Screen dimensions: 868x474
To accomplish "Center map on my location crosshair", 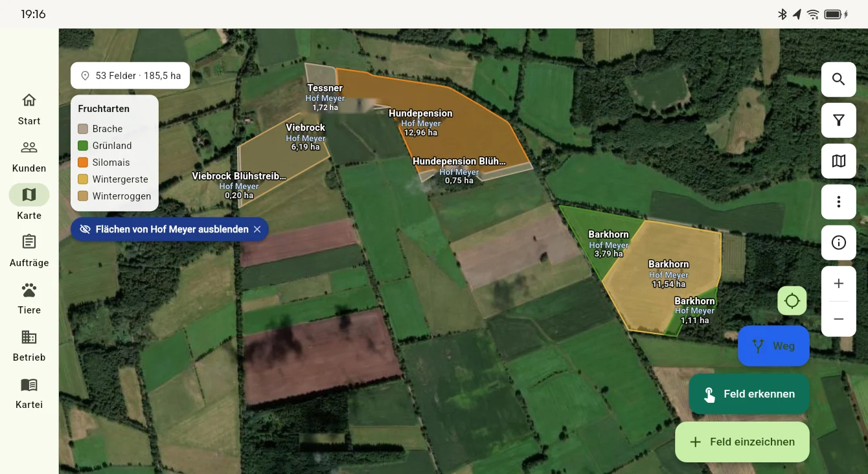I will tap(792, 300).
